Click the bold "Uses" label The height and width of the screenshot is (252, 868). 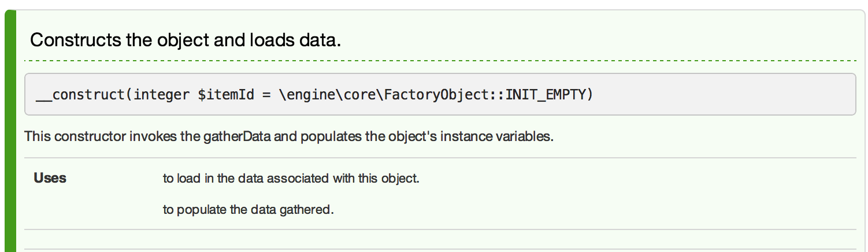[50, 178]
